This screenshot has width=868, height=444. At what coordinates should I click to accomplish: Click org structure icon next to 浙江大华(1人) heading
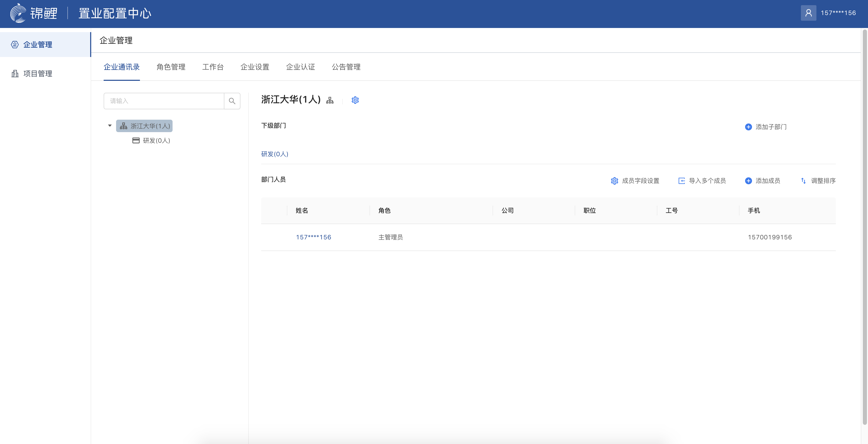tap(330, 101)
